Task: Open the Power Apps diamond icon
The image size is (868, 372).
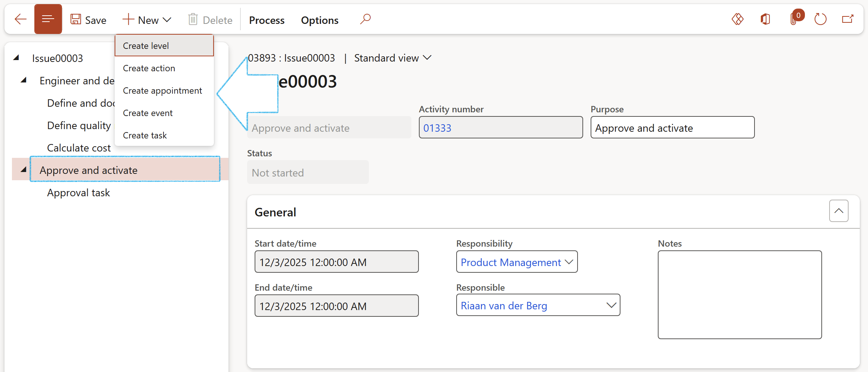Action: coord(737,19)
